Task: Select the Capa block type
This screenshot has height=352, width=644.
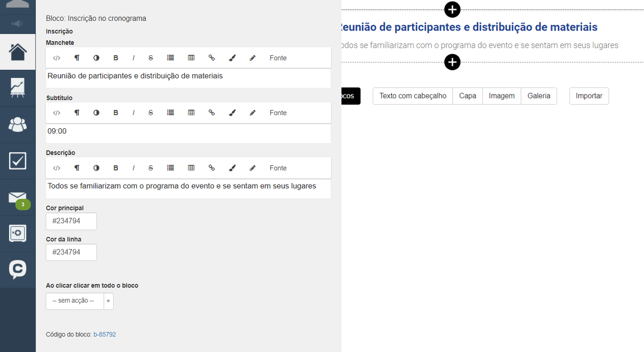Action: 467,96
